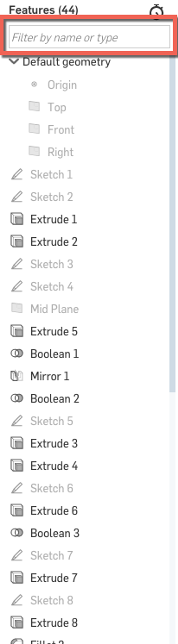Click the Sketch 5 feature

[52, 421]
